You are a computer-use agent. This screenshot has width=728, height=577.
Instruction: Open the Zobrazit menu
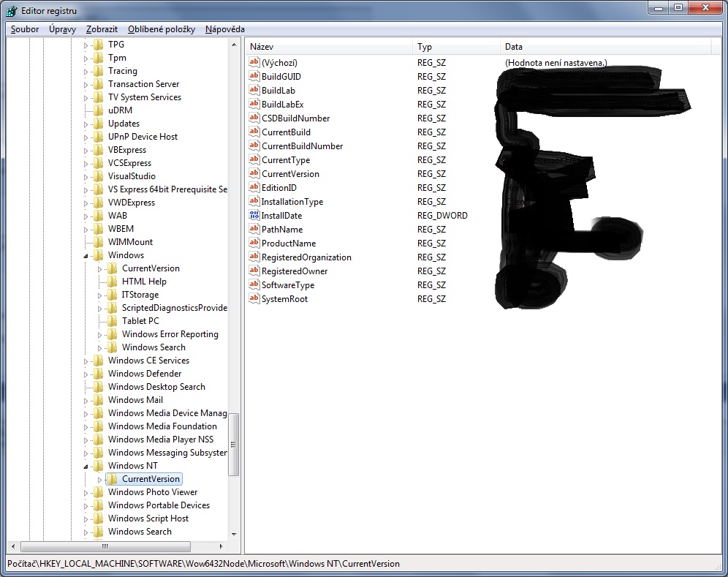click(x=102, y=29)
